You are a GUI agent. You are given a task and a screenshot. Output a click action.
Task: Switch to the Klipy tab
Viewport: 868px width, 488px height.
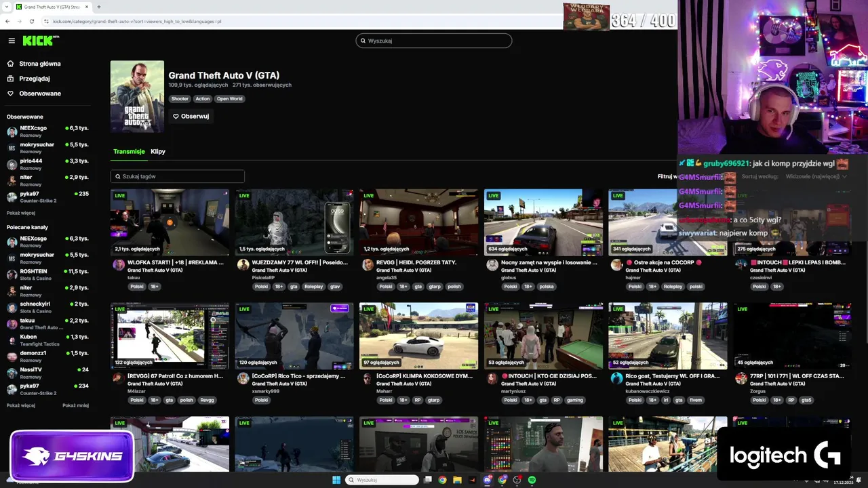158,152
